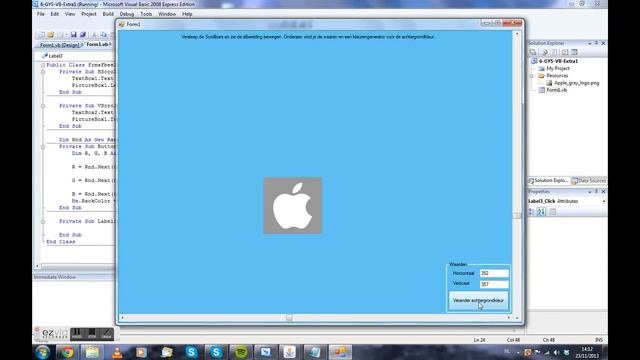This screenshot has height=360, width=640.
Task: Open Windows Explorer from the taskbar
Action: tap(92, 352)
